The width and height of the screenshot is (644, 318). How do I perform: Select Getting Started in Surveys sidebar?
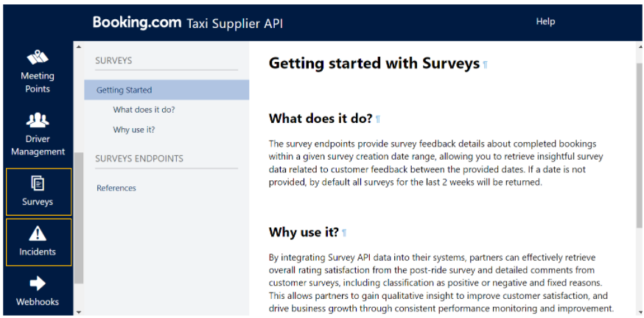[x=167, y=90]
